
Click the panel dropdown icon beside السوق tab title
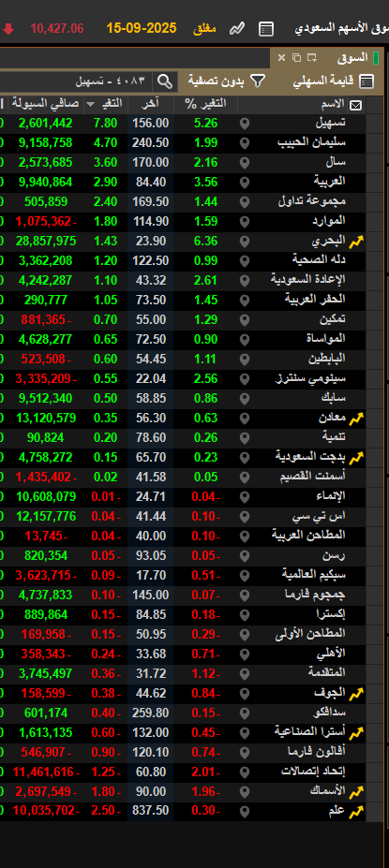312,57
